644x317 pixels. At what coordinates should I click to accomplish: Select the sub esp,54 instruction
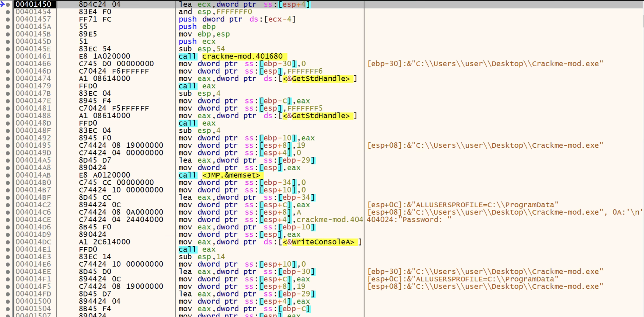[x=202, y=49]
